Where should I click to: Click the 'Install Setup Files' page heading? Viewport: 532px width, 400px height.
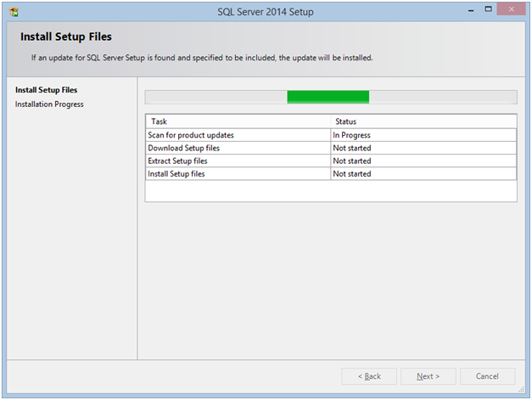coord(66,37)
